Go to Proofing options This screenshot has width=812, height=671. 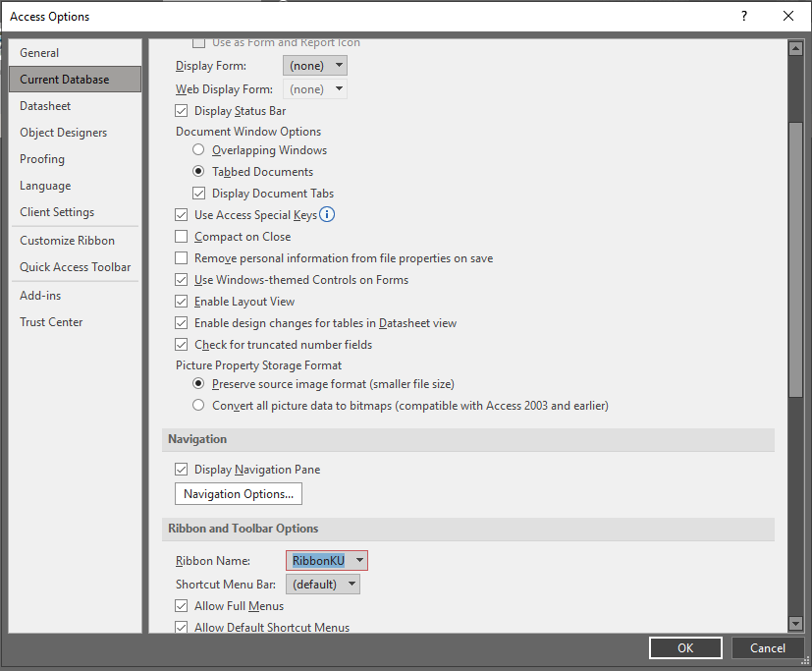pos(75,159)
